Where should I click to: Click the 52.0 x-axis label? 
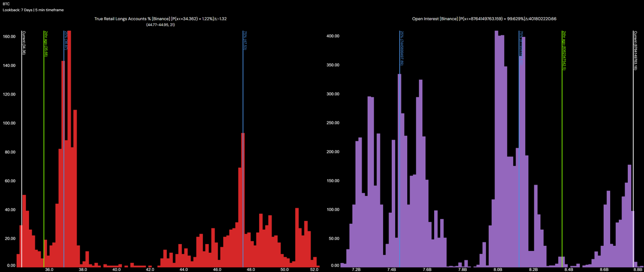[315, 270]
